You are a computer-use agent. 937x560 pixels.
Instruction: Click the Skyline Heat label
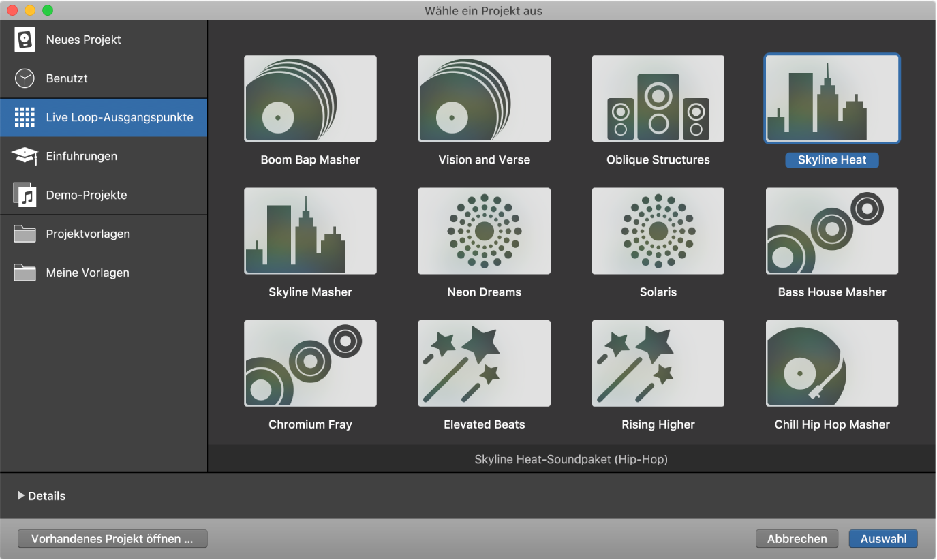click(831, 160)
